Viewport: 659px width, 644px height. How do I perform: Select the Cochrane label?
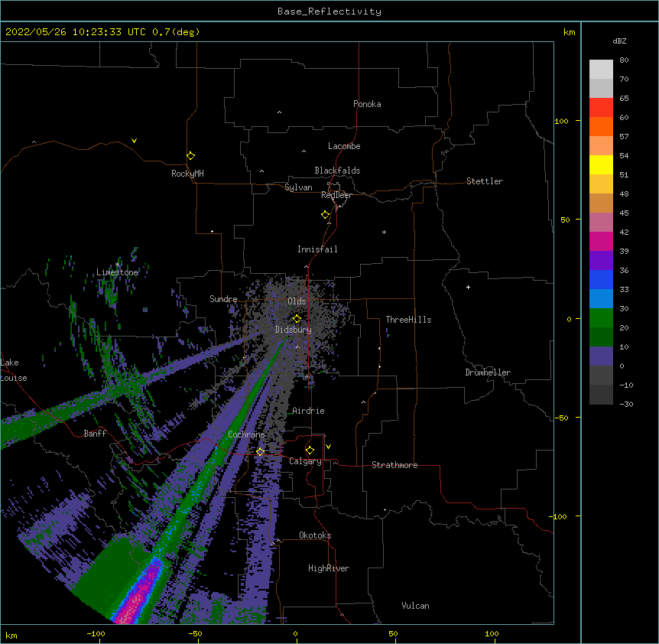(246, 434)
